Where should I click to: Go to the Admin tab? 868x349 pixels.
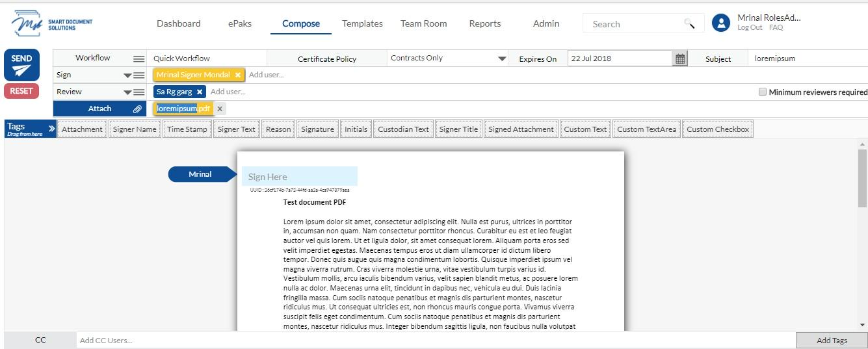coord(546,23)
